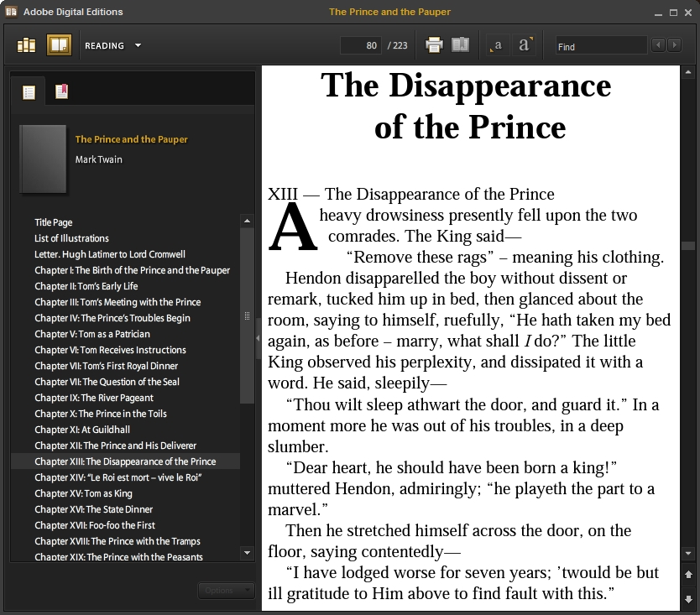The image size is (700, 615).
Task: Go to Chapter VI: Tom Receives Instructions
Action: pyautogui.click(x=110, y=350)
